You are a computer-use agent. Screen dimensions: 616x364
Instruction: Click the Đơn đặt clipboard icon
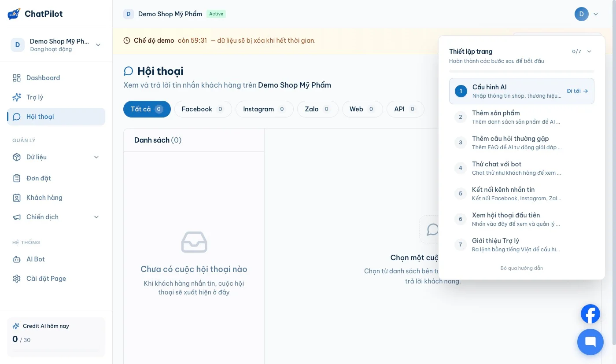(17, 178)
